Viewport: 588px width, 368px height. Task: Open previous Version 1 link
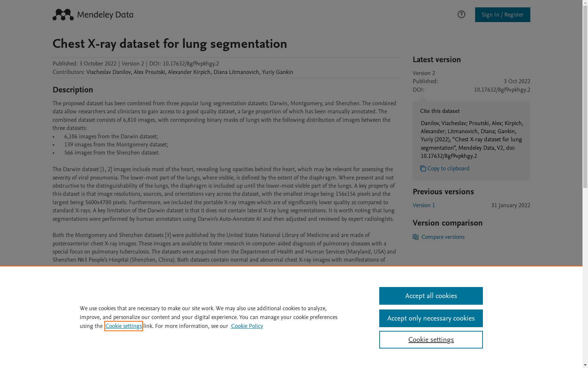tap(424, 205)
